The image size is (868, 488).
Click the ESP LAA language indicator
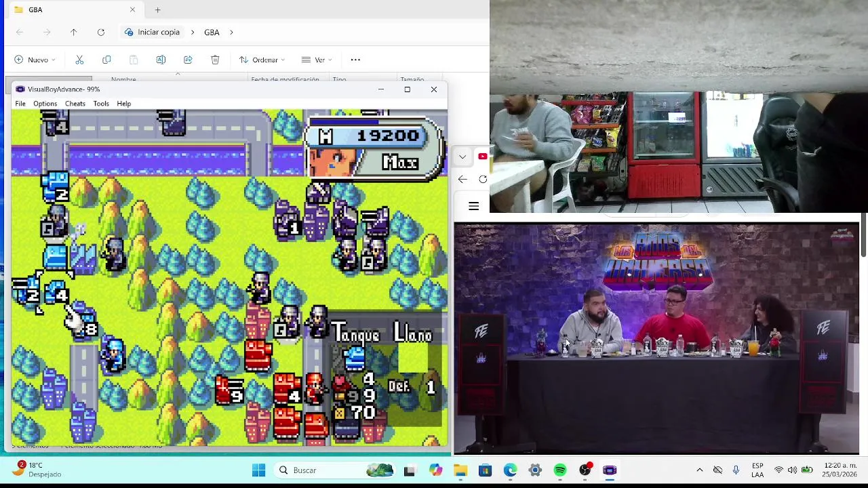[757, 470]
